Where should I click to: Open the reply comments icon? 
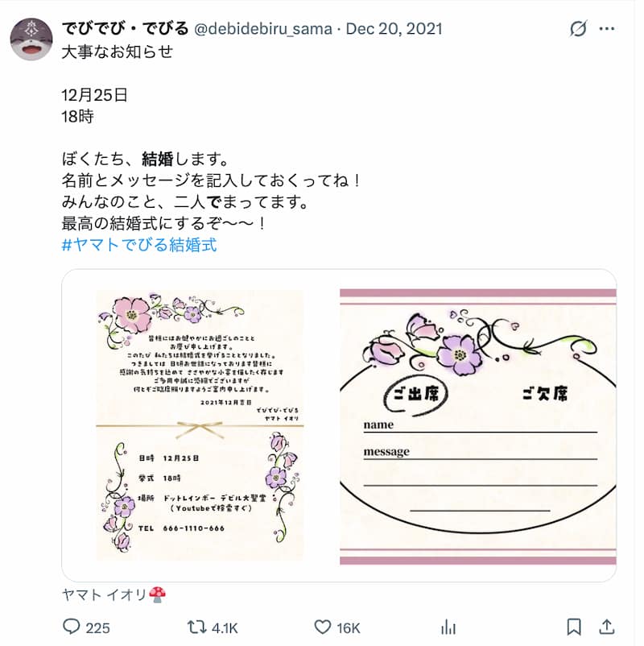coord(71,627)
